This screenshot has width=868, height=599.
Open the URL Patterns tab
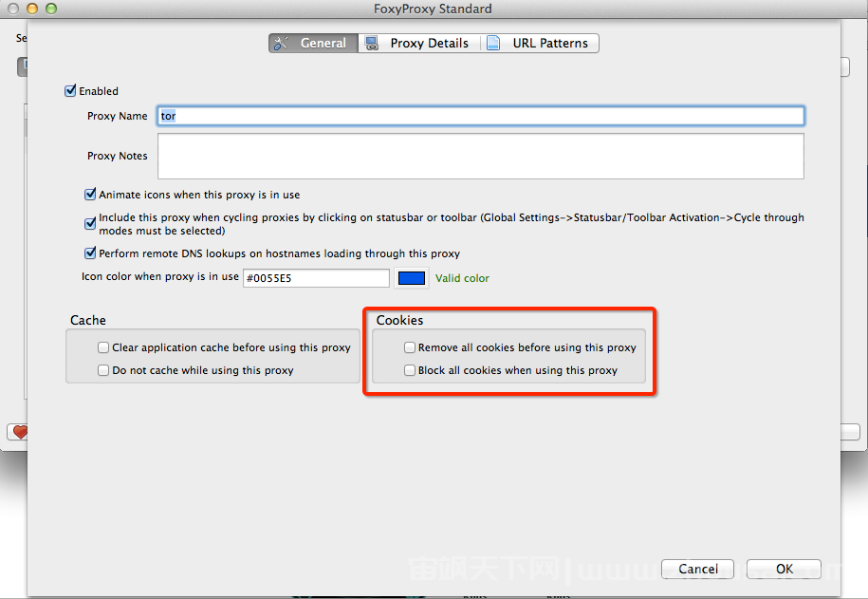(539, 44)
